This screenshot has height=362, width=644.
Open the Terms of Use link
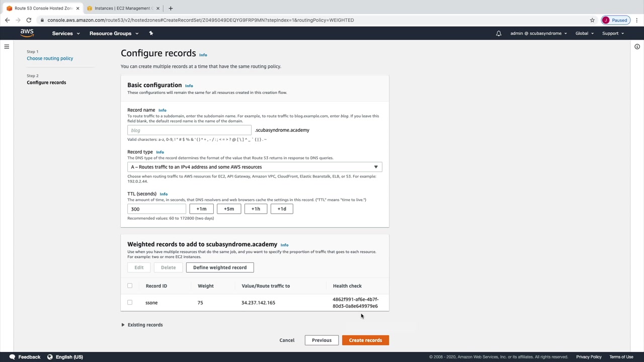pos(621,357)
